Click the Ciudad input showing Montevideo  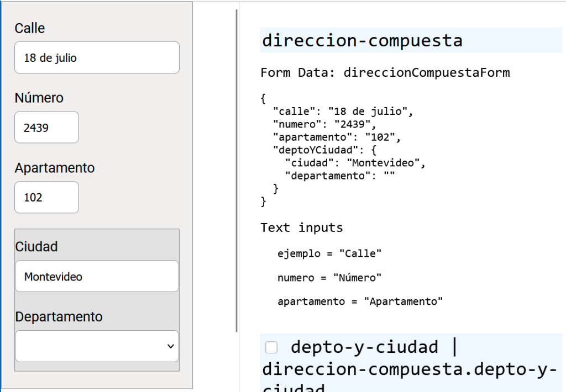[x=96, y=276]
